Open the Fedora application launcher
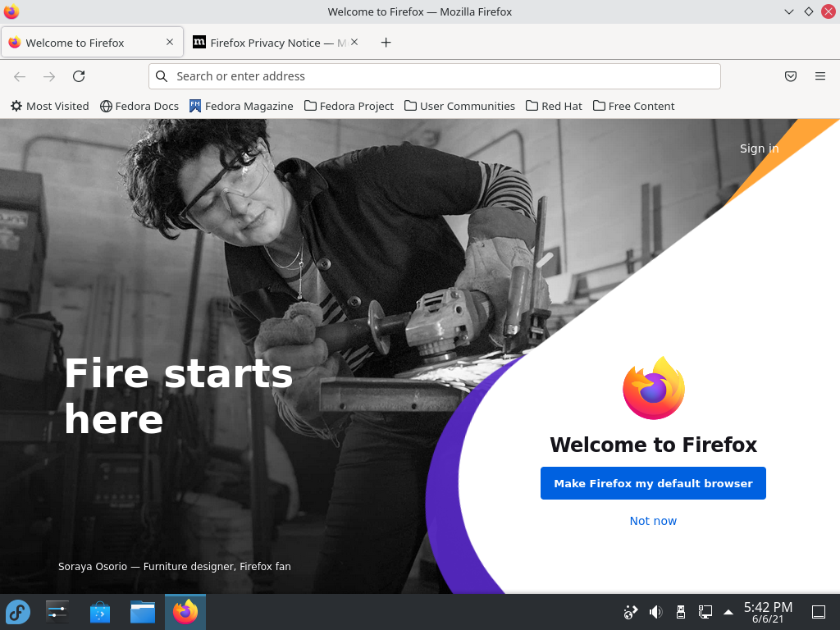Screen dimensions: 840x630 (x=18, y=612)
